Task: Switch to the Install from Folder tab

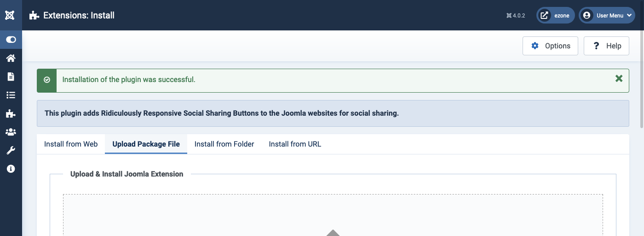Action: click(224, 144)
